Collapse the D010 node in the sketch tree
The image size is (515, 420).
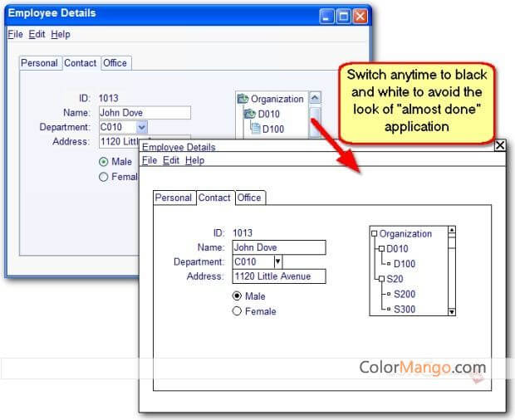(380, 249)
